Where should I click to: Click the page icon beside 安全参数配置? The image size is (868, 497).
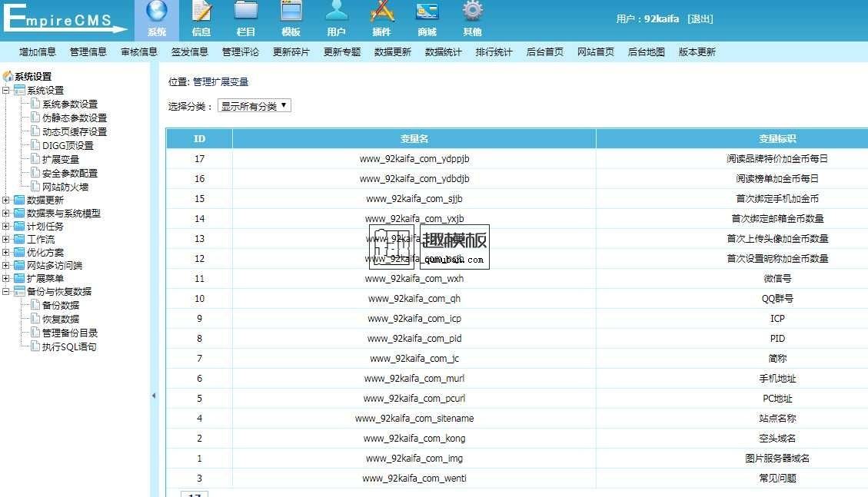point(35,173)
